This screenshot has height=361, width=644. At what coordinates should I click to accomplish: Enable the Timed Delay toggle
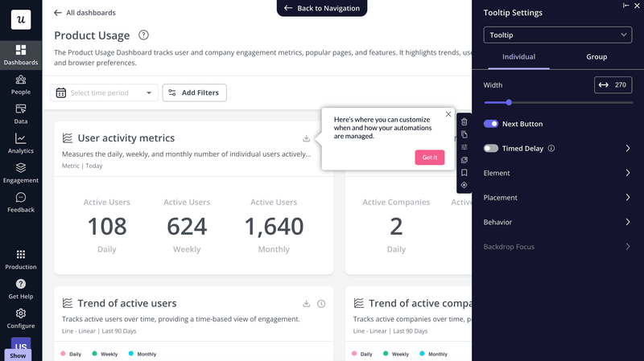(x=491, y=149)
